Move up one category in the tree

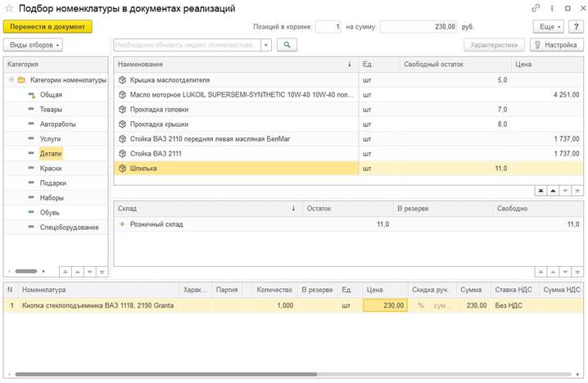click(78, 272)
